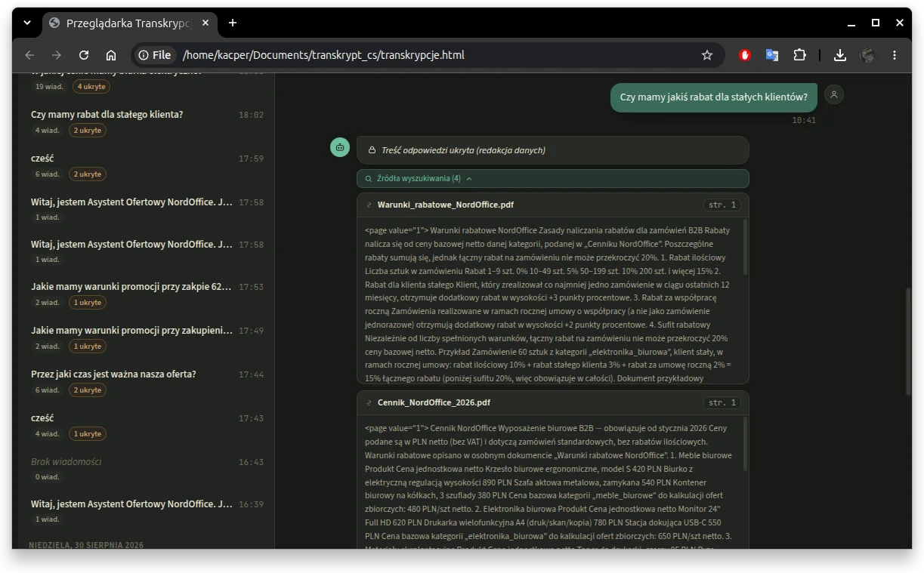Open the browser home page
The image size is (924, 573).
(111, 55)
